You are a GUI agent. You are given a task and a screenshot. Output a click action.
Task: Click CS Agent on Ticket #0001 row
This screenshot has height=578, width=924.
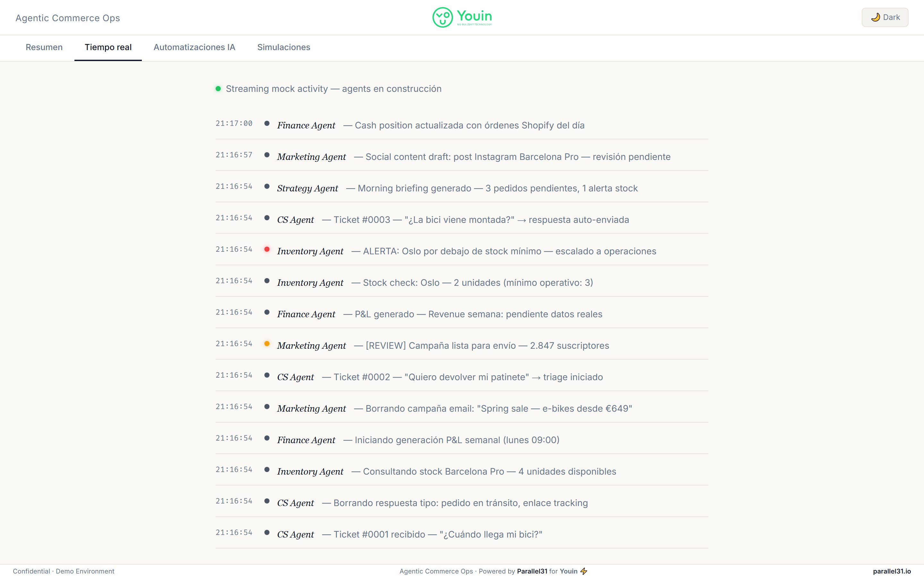pos(295,534)
